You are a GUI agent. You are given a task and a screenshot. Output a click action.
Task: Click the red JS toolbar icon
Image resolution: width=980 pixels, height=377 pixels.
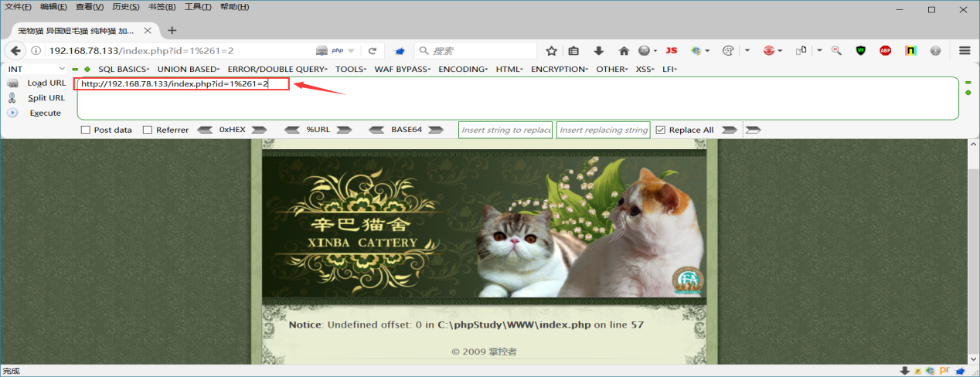click(x=671, y=50)
